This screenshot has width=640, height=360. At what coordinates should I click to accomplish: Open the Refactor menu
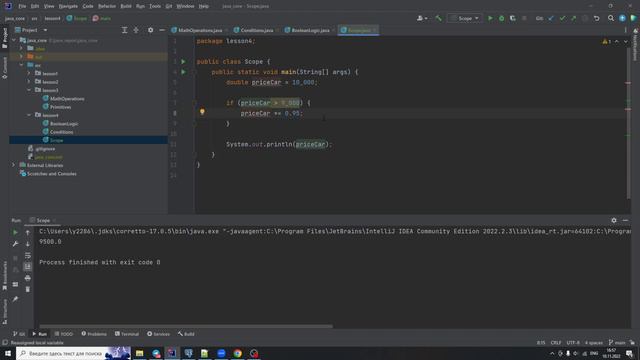107,6
